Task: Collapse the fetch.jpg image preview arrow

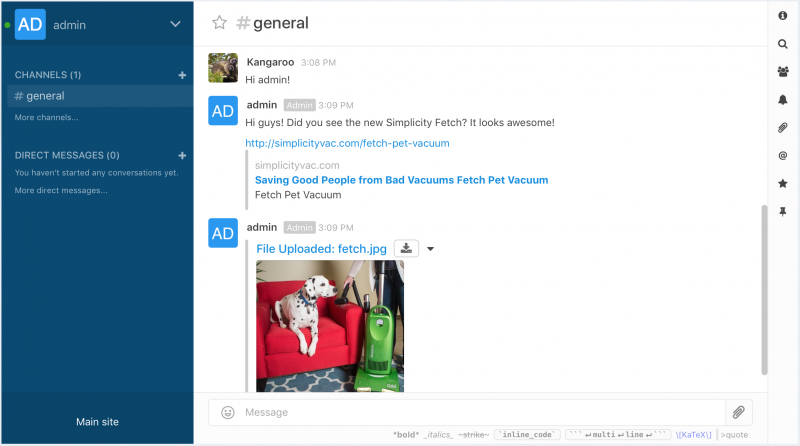Action: point(431,249)
